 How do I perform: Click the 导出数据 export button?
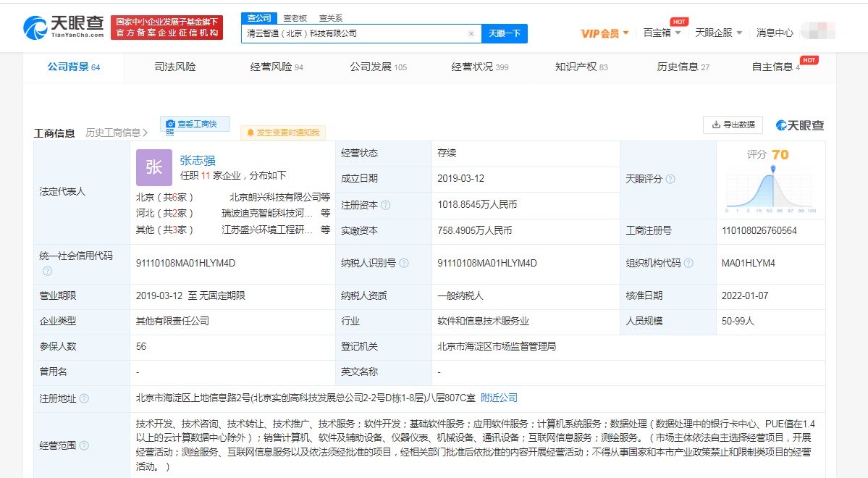pyautogui.click(x=733, y=125)
